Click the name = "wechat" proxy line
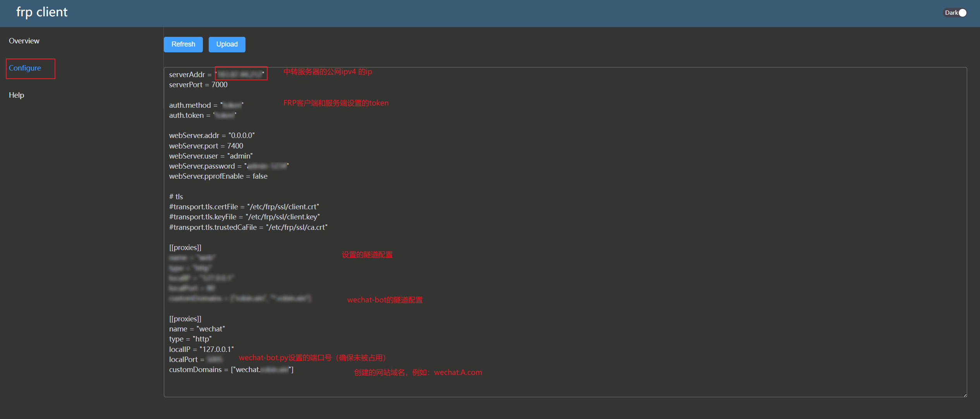The image size is (980, 419). click(197, 329)
